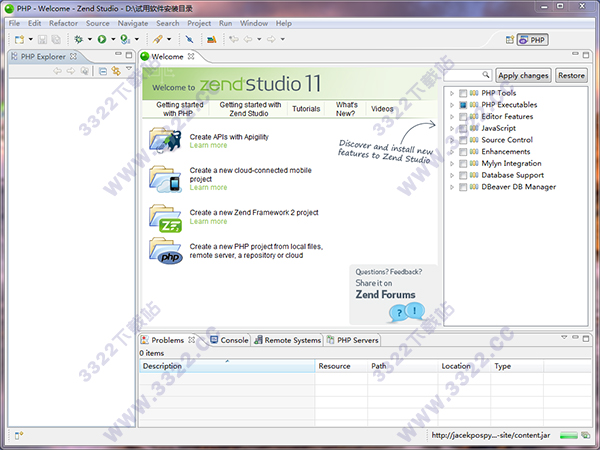600x450 pixels.
Task: Click the progress view icon in status bar
Action: (x=585, y=435)
